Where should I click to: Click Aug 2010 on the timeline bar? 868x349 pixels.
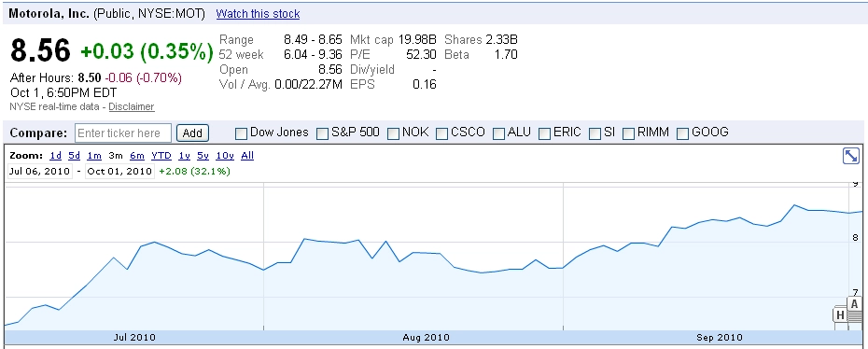click(426, 338)
